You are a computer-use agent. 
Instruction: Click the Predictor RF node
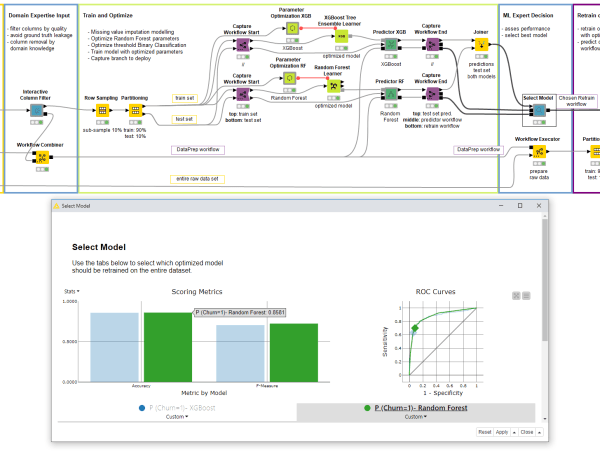pyautogui.click(x=391, y=94)
